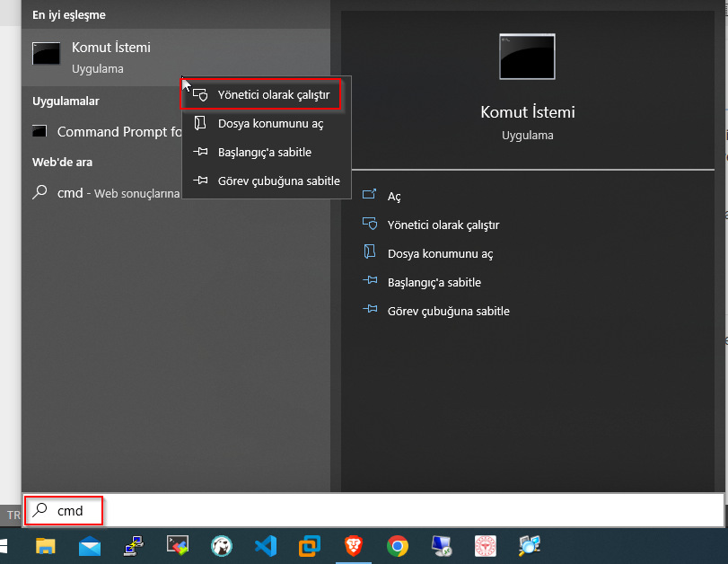This screenshot has width=728, height=564.
Task: Open Google Chrome from taskbar
Action: point(398,546)
